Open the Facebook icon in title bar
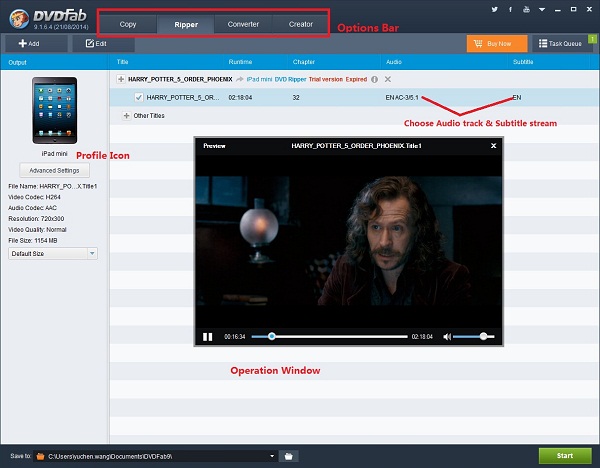 tap(510, 9)
